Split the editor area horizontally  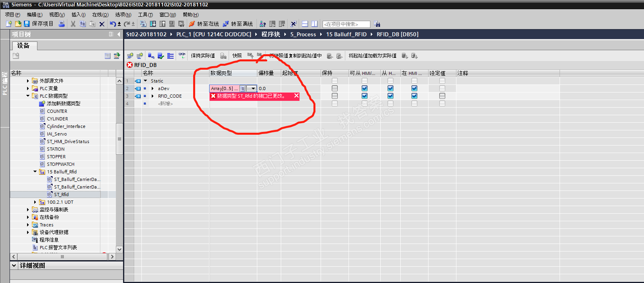[x=305, y=24]
